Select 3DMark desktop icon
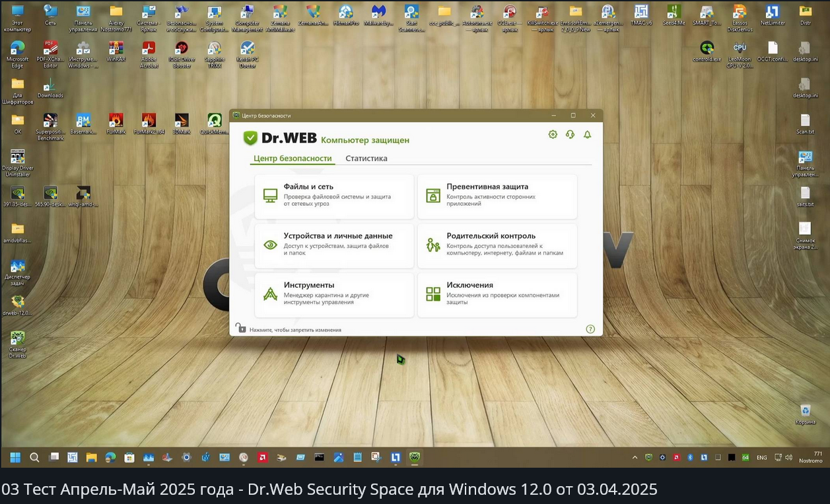Screen dimensions: 830x504 (182, 124)
